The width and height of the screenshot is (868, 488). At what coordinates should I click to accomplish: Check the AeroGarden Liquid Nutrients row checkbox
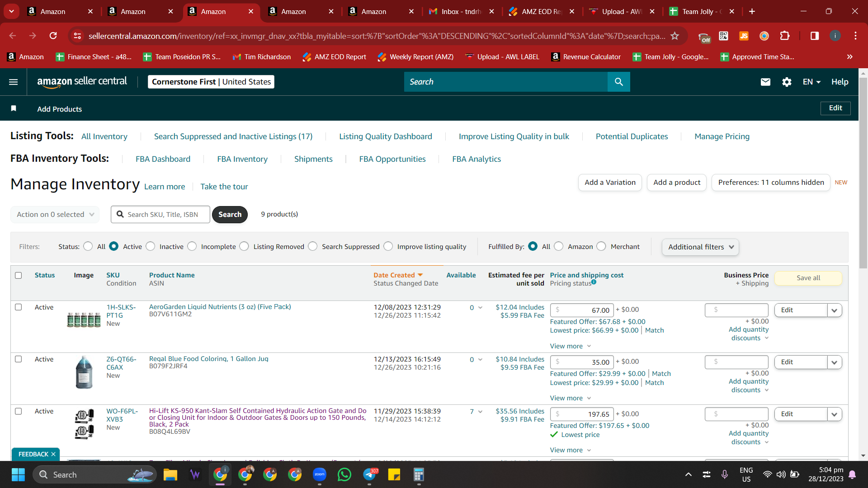click(19, 307)
